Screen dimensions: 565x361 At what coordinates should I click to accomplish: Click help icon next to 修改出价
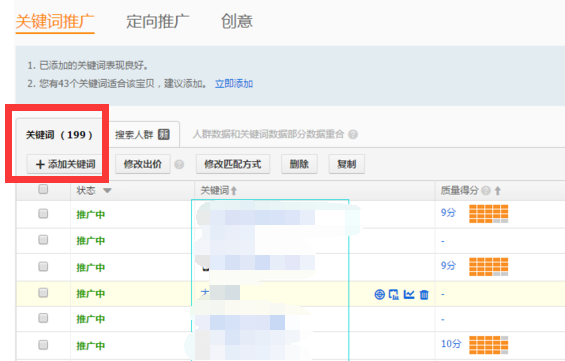tap(179, 164)
